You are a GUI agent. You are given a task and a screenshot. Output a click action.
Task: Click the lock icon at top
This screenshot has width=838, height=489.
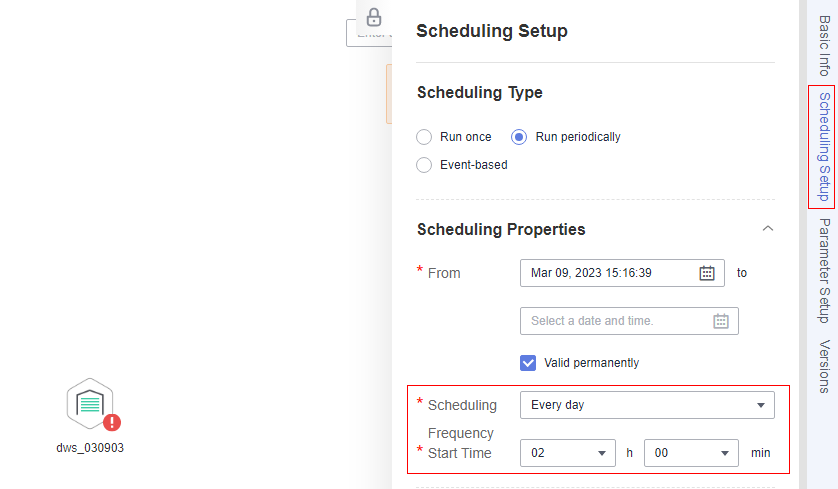coord(374,17)
